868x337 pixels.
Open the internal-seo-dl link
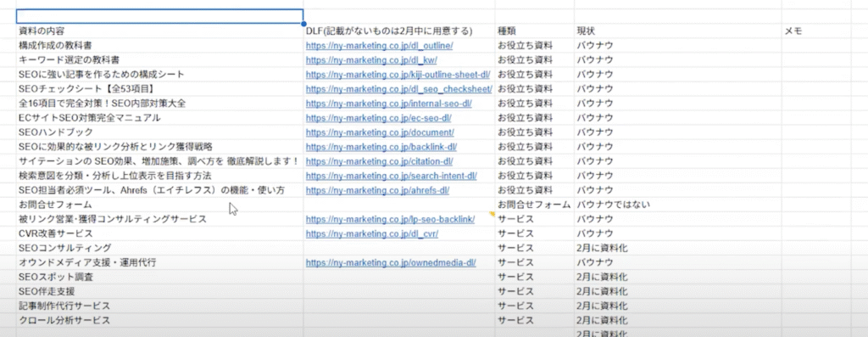pos(388,103)
